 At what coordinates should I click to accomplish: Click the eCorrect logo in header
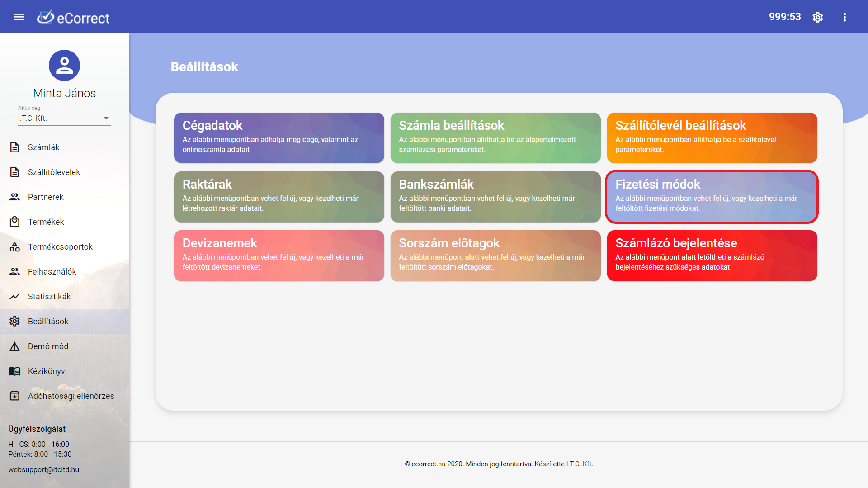pos(73,18)
